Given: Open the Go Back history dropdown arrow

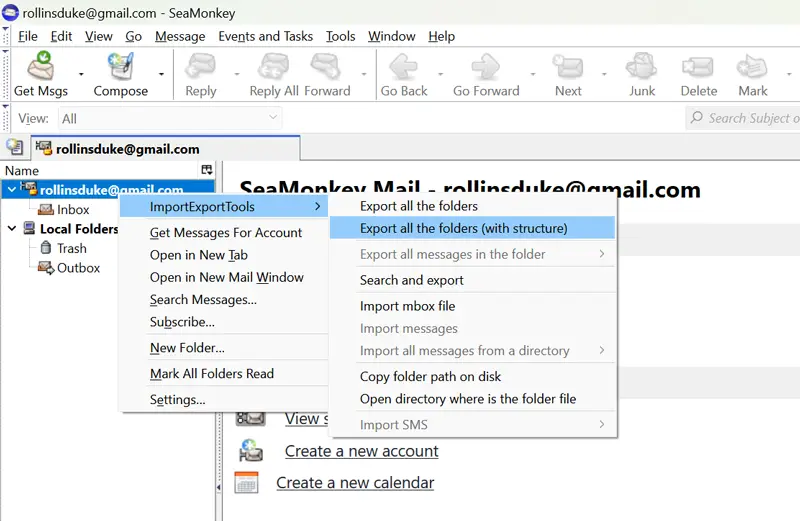Looking at the screenshot, I should [x=440, y=74].
